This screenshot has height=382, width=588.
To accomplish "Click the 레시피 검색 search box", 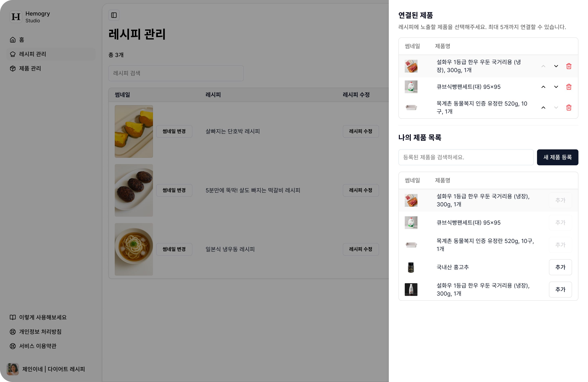I will click(x=176, y=73).
